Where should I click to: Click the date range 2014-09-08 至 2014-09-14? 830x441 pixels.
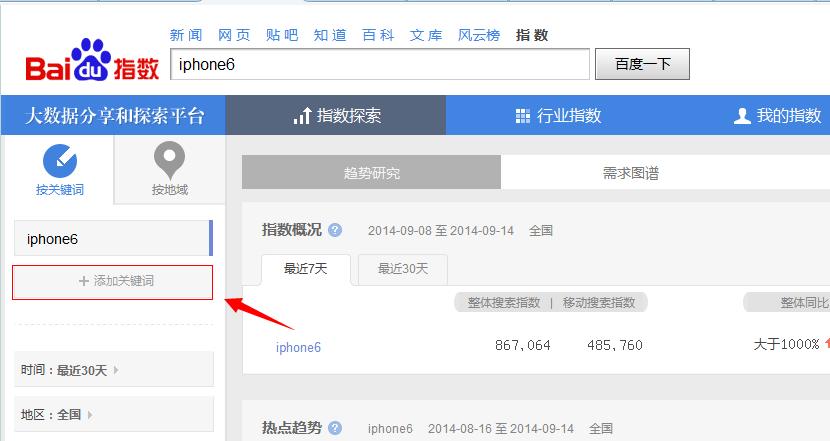441,231
